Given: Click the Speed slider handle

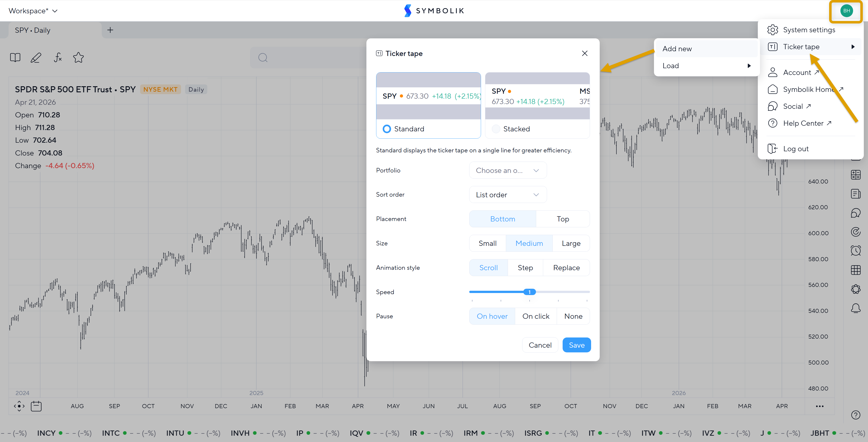Looking at the screenshot, I should [x=529, y=292].
